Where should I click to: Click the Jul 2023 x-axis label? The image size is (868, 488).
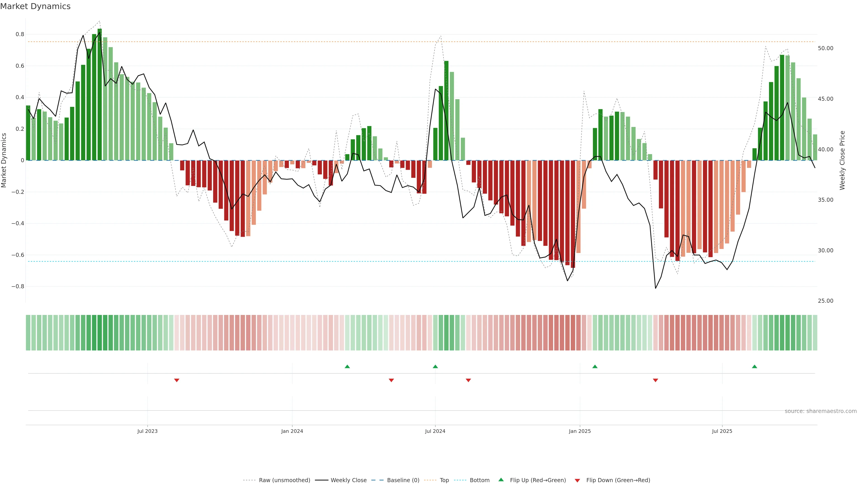coord(147,431)
